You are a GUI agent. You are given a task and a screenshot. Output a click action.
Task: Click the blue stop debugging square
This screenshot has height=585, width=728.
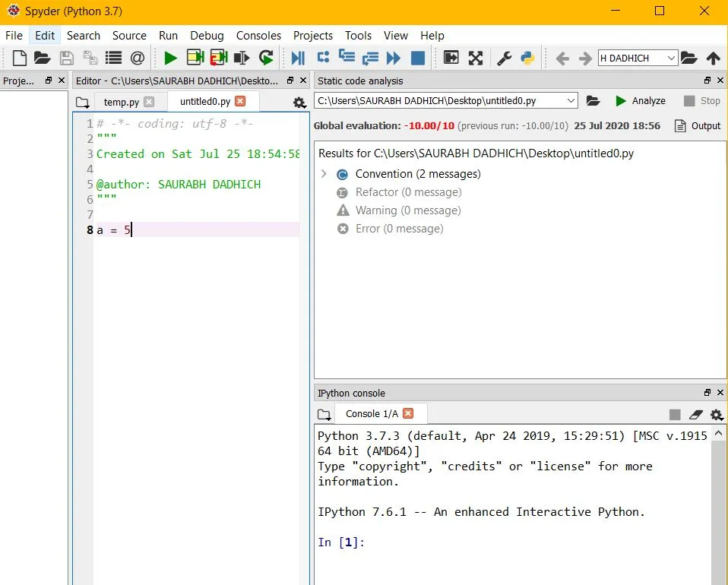(417, 58)
